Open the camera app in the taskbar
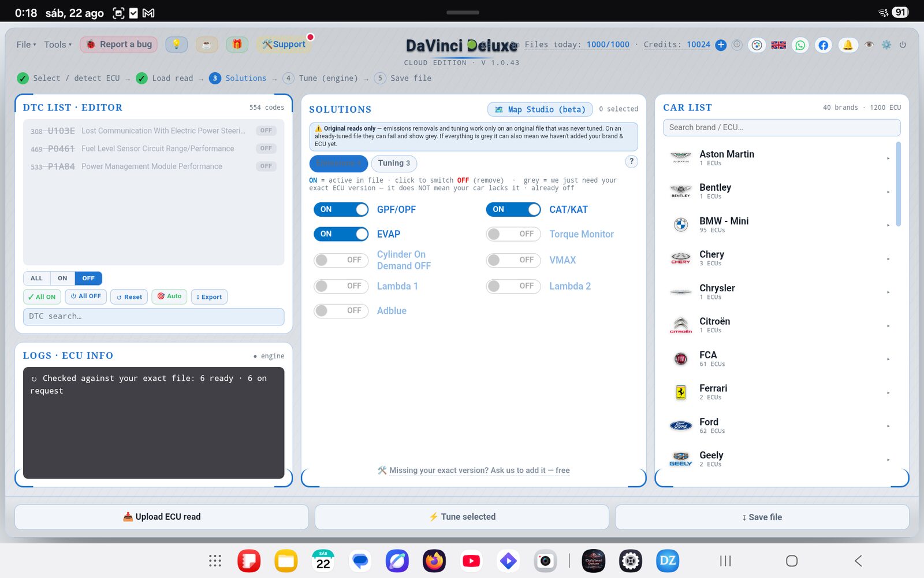924x578 pixels. (545, 561)
